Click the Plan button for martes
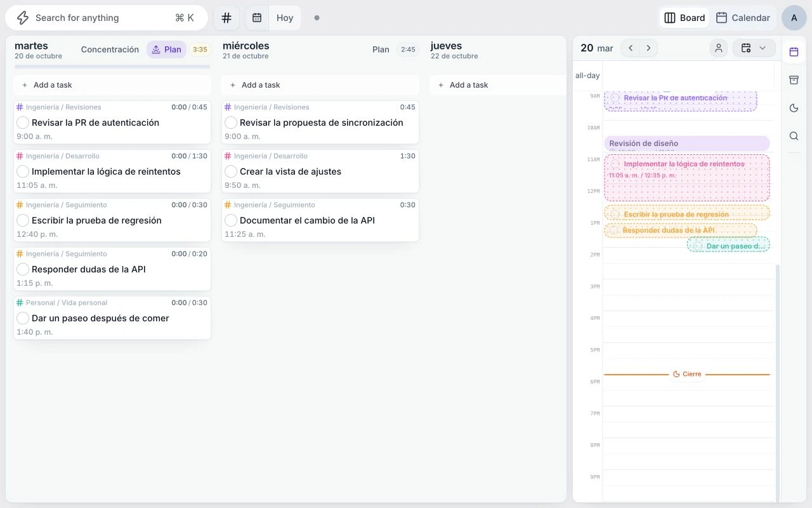 166,50
